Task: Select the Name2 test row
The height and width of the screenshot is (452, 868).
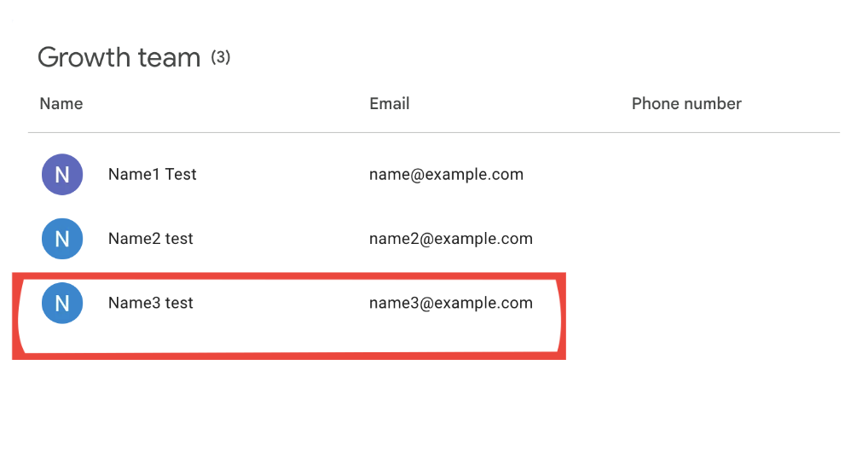Action: tap(434, 239)
